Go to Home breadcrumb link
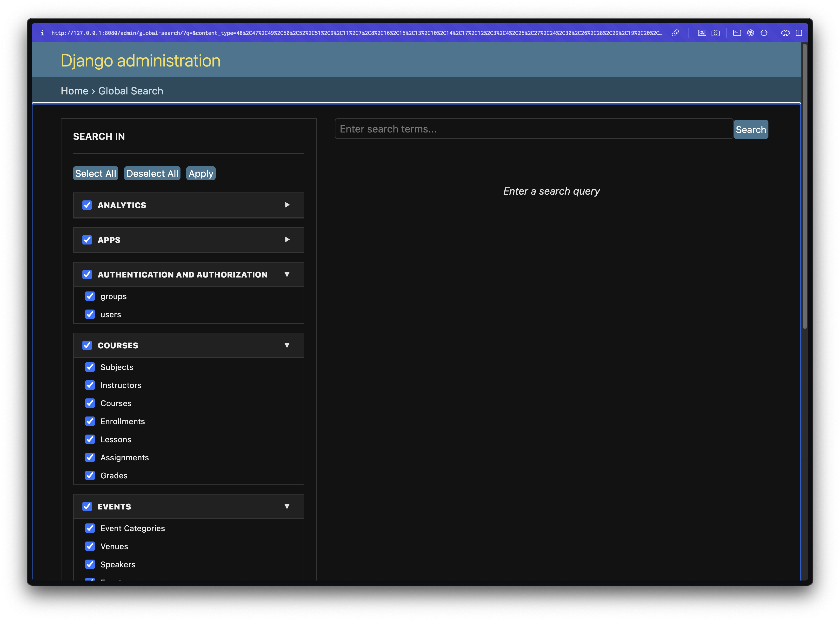 point(74,91)
